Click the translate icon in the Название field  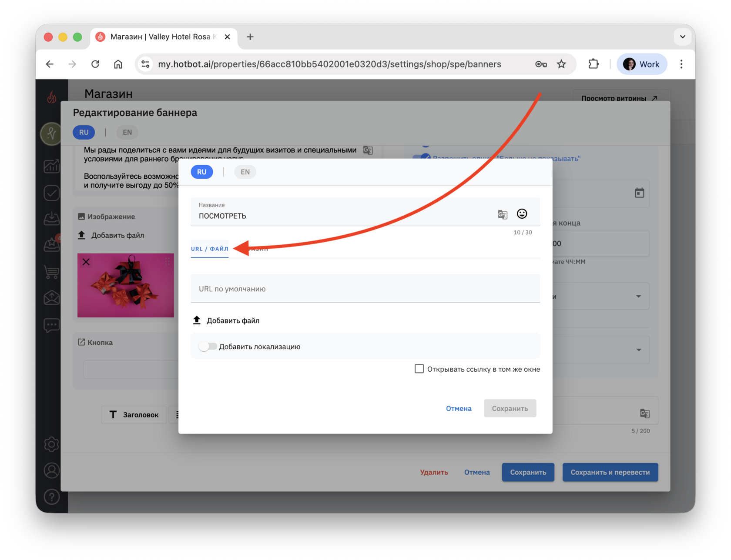(503, 214)
